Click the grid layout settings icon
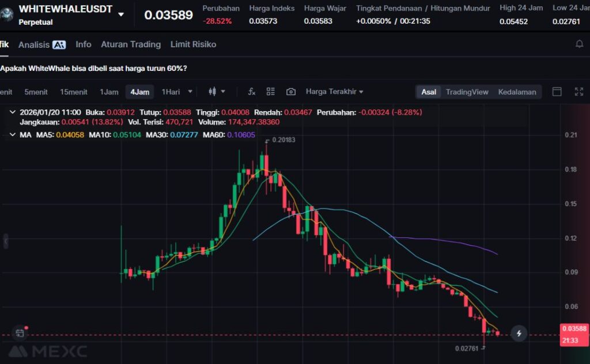 271,92
